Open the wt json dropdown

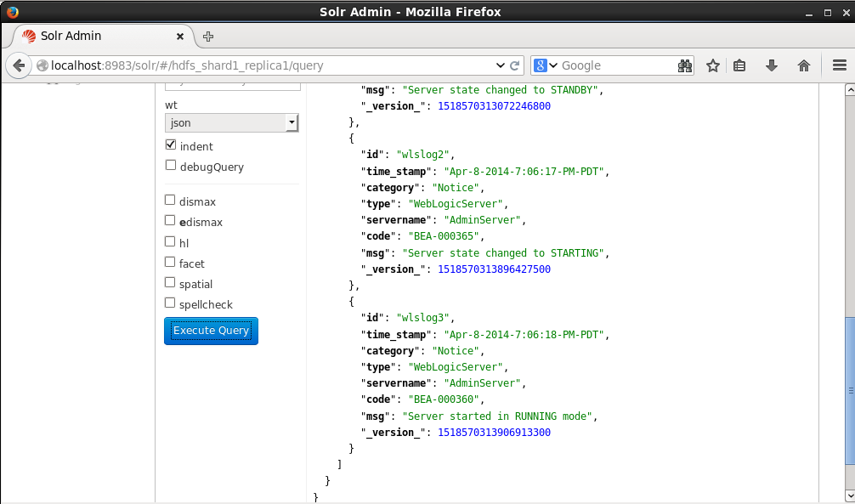(x=232, y=122)
